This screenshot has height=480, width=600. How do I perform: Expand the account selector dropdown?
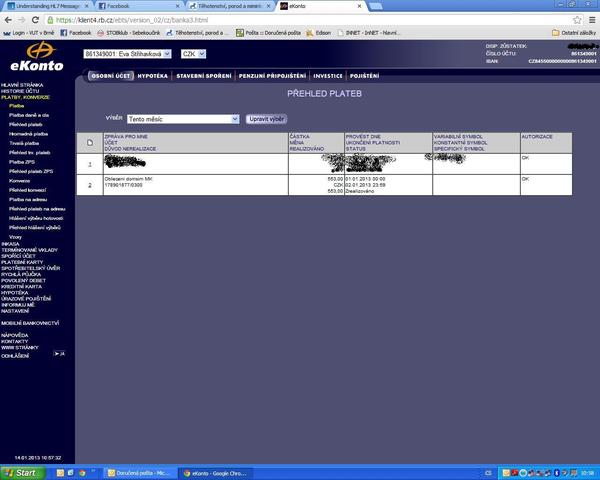[x=166, y=54]
